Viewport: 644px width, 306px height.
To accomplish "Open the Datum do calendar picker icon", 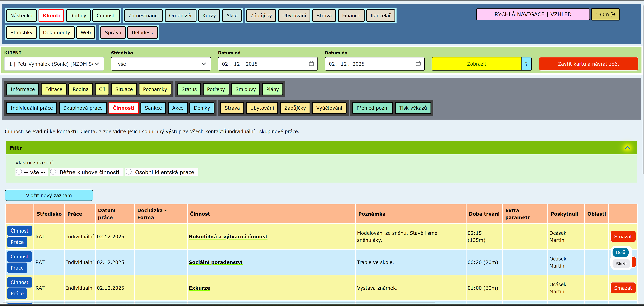I will (418, 64).
